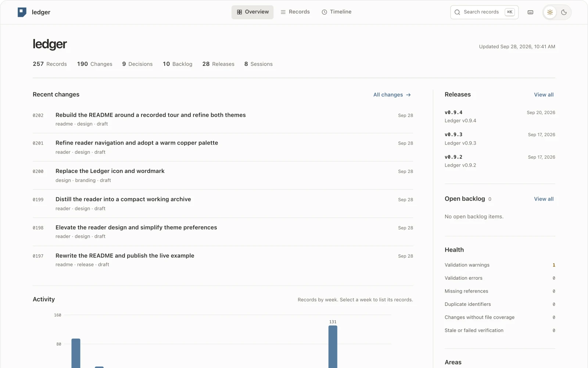The height and width of the screenshot is (368, 588).
Task: Open the 10 Backlog stat
Action: coord(178,64)
